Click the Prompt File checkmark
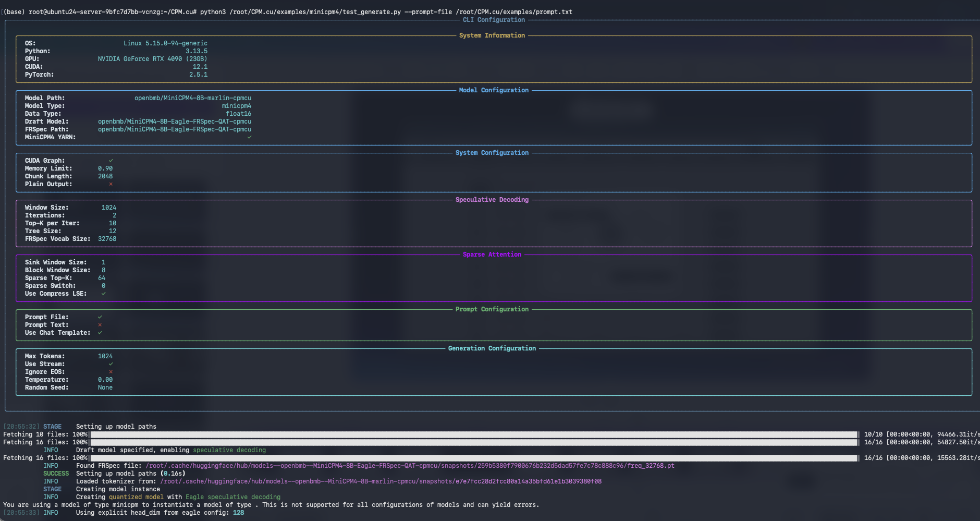The image size is (980, 521). 100,317
